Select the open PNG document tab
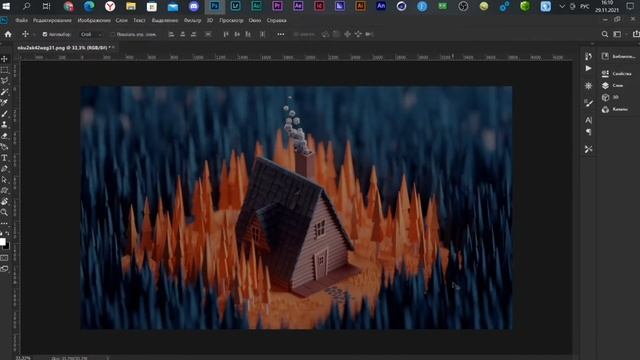The image size is (640, 360). pyautogui.click(x=63, y=48)
